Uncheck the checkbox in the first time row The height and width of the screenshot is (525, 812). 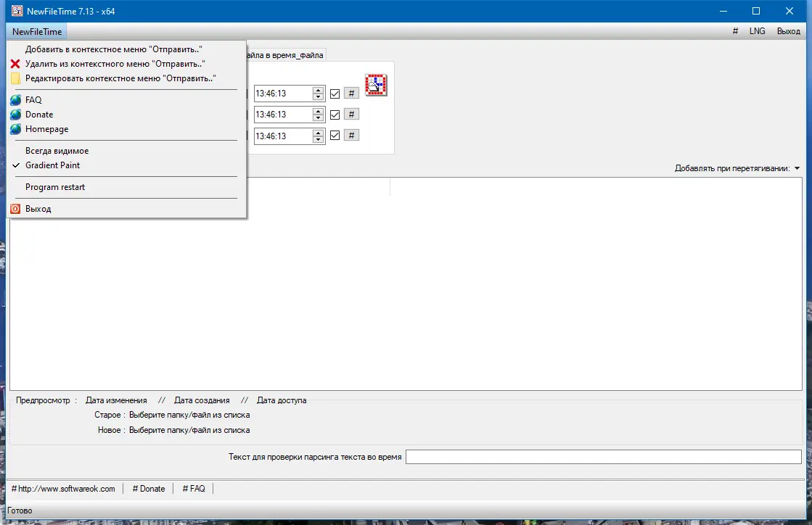coord(335,94)
